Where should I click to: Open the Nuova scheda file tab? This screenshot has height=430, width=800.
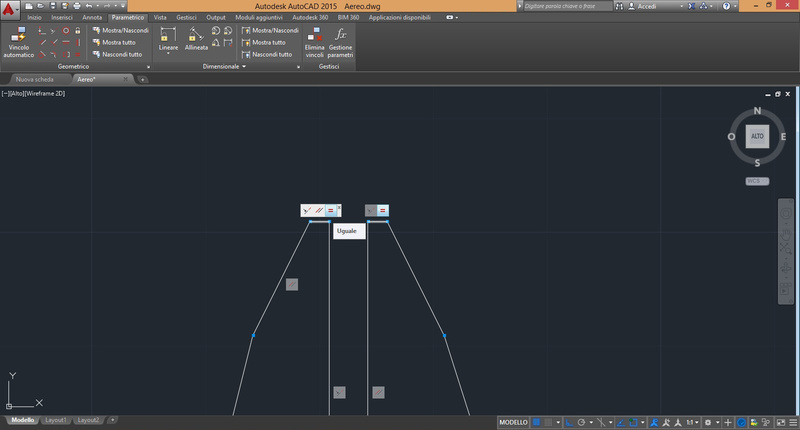[34, 80]
